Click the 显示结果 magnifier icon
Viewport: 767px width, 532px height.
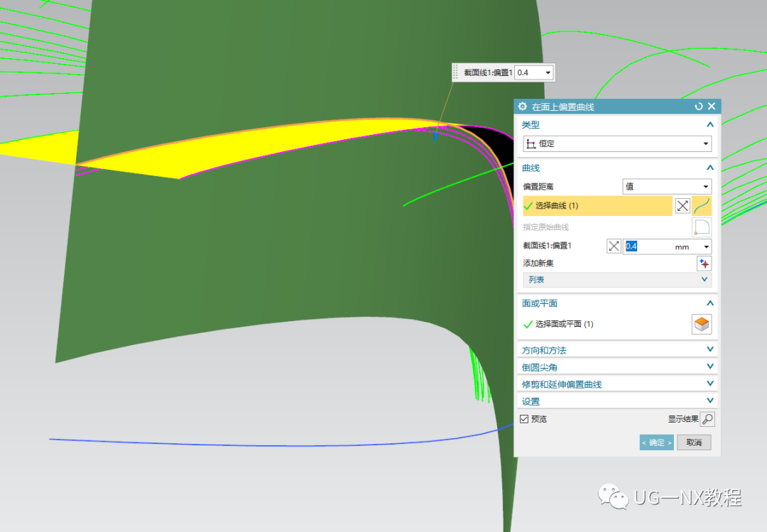pos(707,419)
